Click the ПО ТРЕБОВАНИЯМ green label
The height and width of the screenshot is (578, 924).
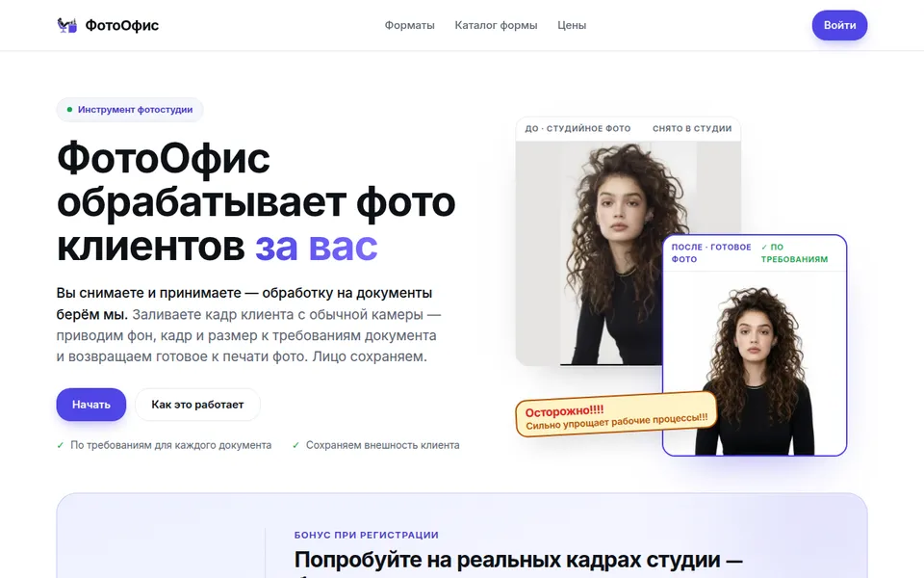pyautogui.click(x=794, y=253)
